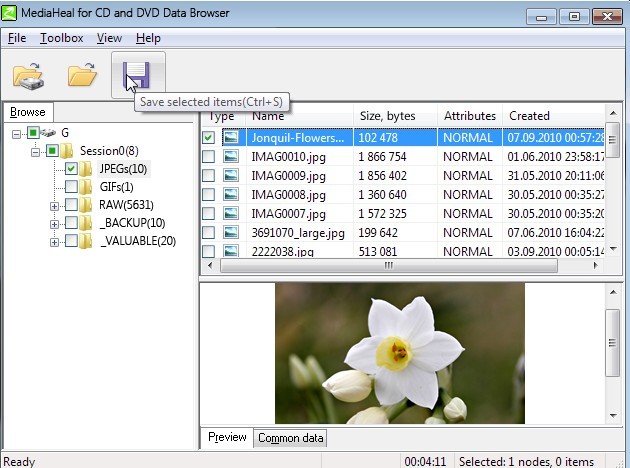630x468 pixels.
Task: Collapse the G drive tree node
Action: (16, 134)
